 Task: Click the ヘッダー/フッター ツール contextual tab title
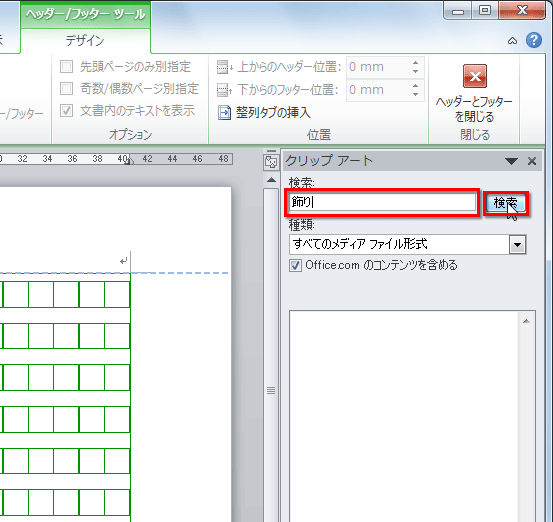click(x=85, y=14)
